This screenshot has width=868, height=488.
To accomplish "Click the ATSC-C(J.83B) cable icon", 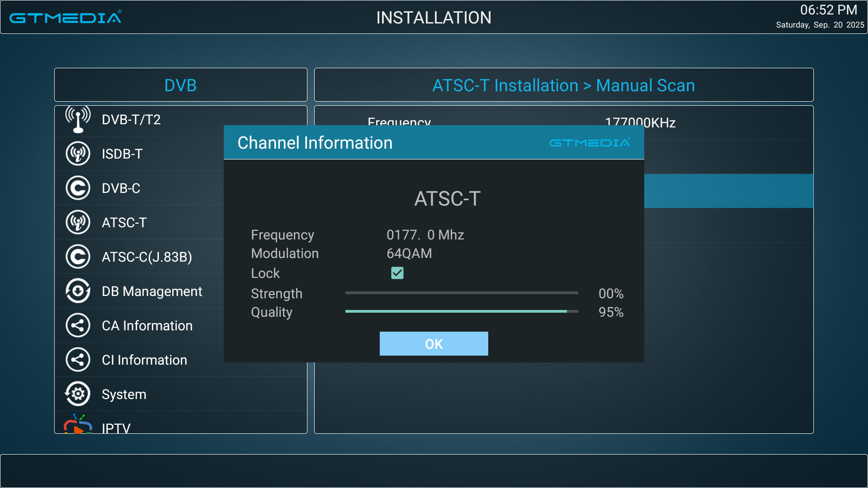I will [78, 257].
